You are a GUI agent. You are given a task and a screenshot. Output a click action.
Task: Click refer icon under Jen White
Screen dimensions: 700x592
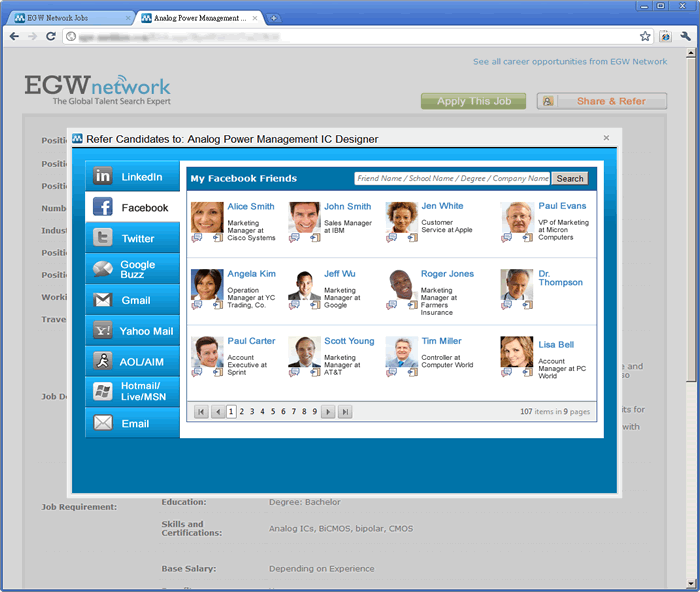(x=412, y=238)
